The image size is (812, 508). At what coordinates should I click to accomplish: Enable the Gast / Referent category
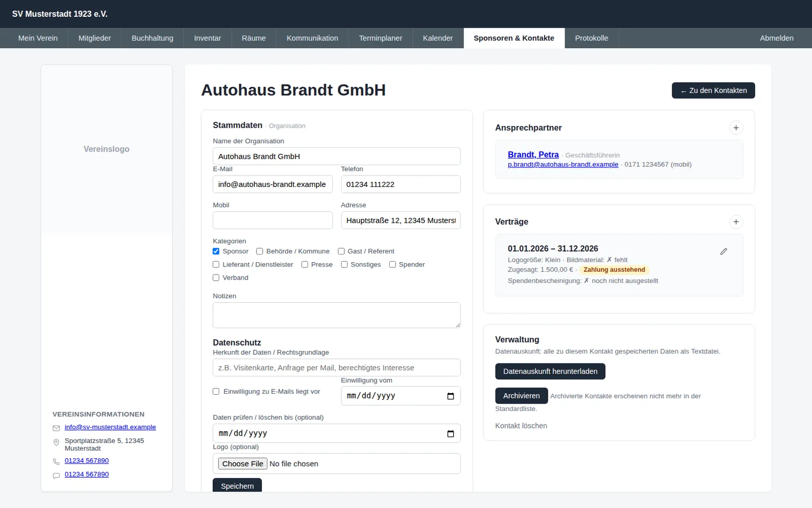[341, 251]
